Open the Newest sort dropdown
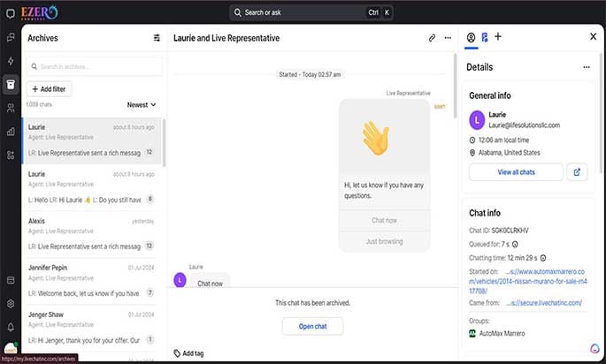This screenshot has height=364, width=606. [x=142, y=104]
